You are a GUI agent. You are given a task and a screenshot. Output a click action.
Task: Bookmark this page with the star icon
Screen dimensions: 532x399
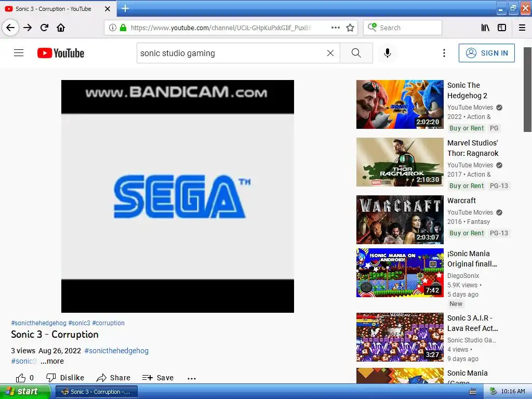[x=350, y=28]
